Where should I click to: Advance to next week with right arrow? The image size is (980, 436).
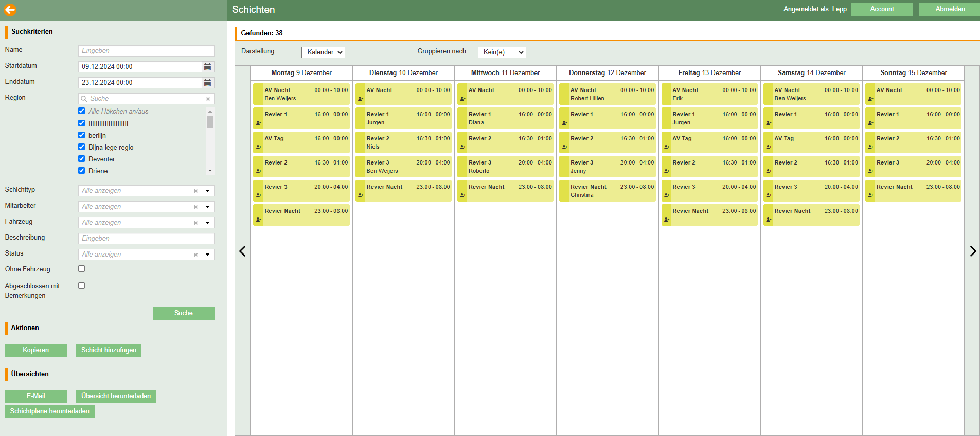click(972, 251)
